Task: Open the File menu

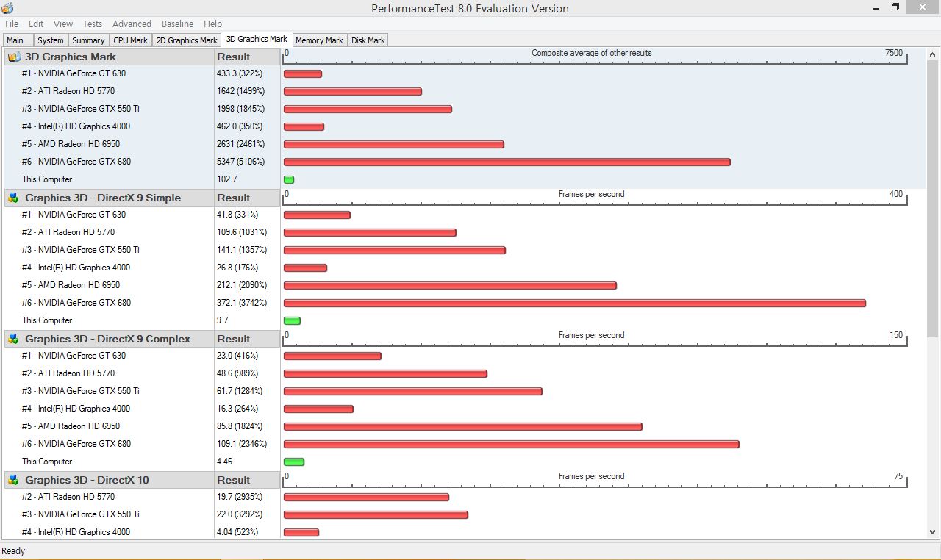Action: coord(12,24)
